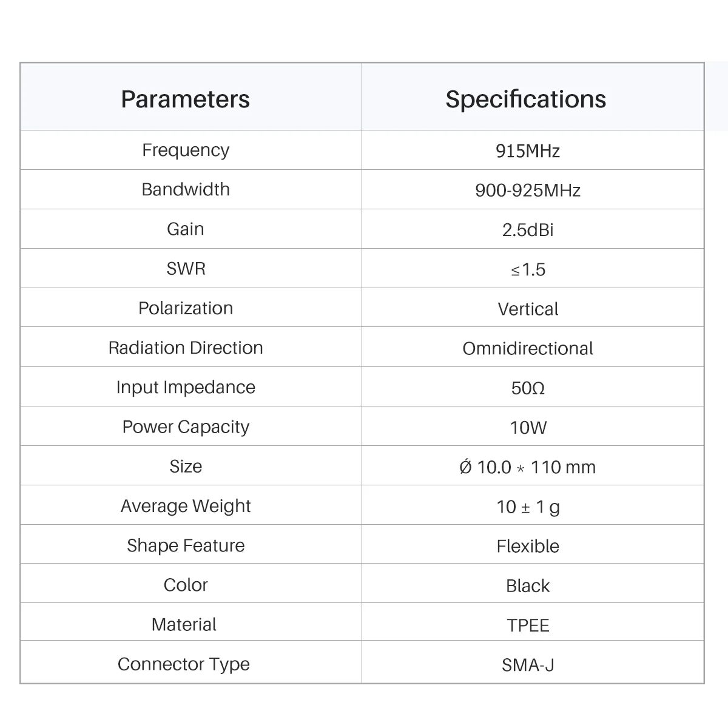Select the 10W power capacity value
This screenshot has width=728, height=728.
pos(528,428)
